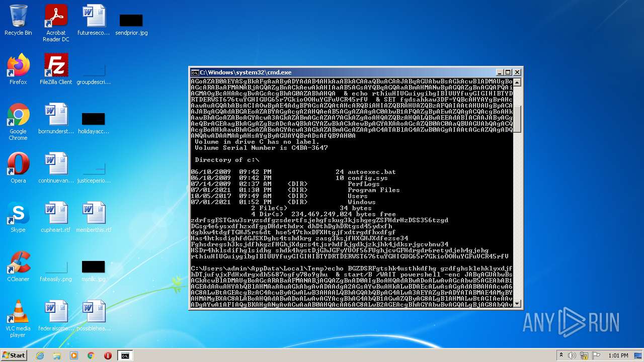Open Opera from the taskbar
This screenshot has height=362, width=644.
pyautogui.click(x=108, y=355)
